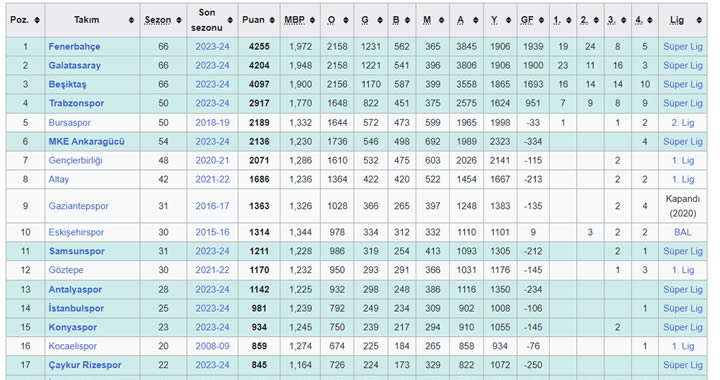Open the MKE Ankaragücü team link
Viewport: 720px width, 380px height.
point(86,141)
